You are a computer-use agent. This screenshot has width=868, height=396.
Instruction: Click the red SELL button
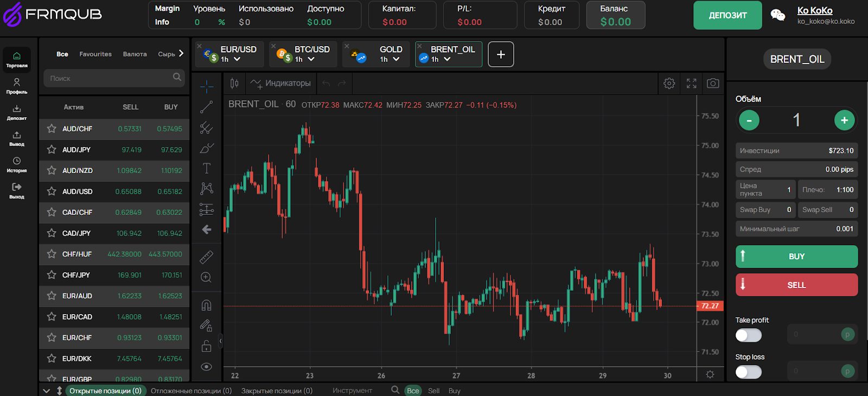796,285
